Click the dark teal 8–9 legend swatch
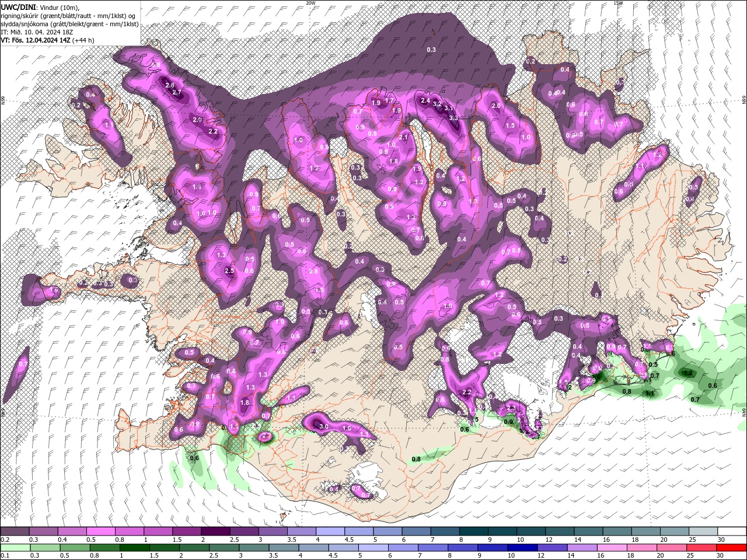747x560 pixels. (x=474, y=531)
